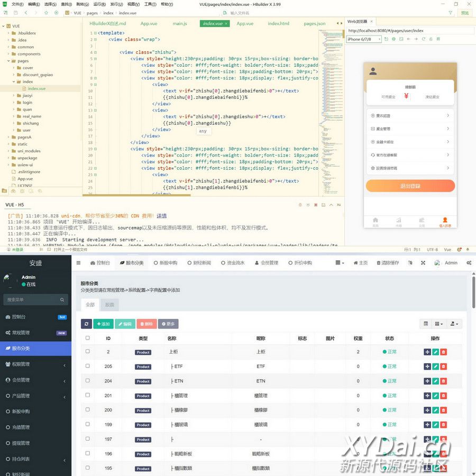
Task: Click the browser back arrow in preview
Action: click(x=408, y=39)
